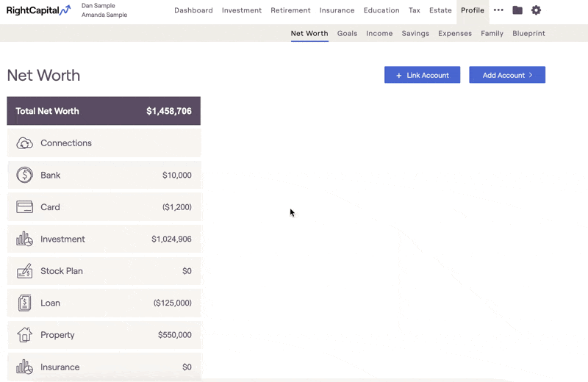Screen dimensions: 588x382
Task: Open the folder vault icon
Action: point(517,10)
